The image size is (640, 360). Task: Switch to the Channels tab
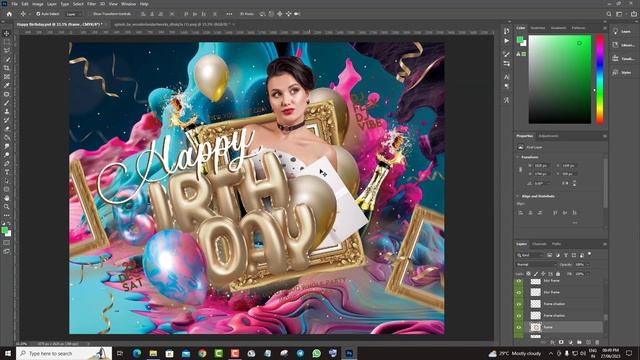539,244
